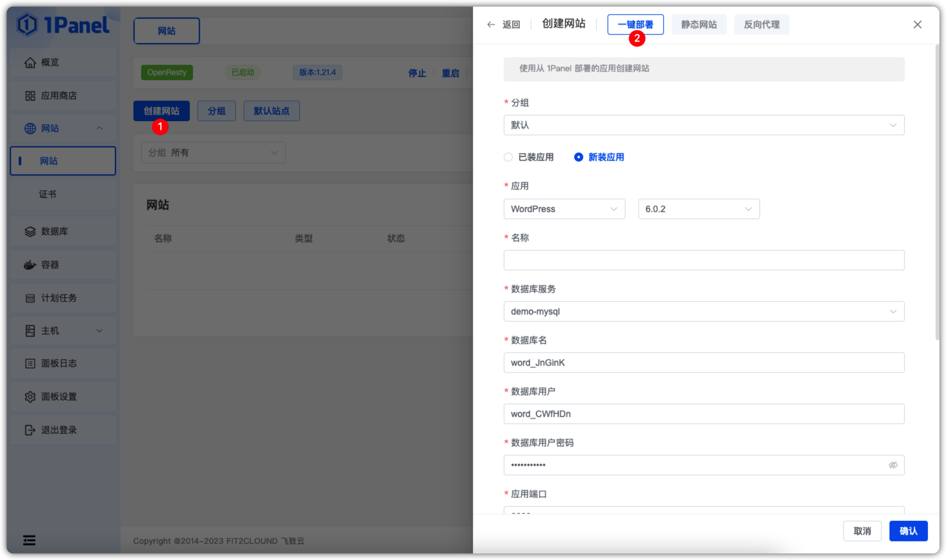This screenshot has width=946, height=560.
Task: Switch to the 反向代理 tab
Action: point(761,24)
